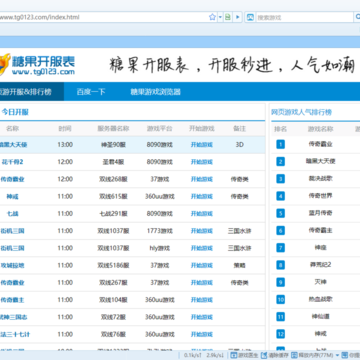The height and width of the screenshot is (360, 360).
Task: Expand the arrow next to 释放内存(77M)
Action: point(337,355)
